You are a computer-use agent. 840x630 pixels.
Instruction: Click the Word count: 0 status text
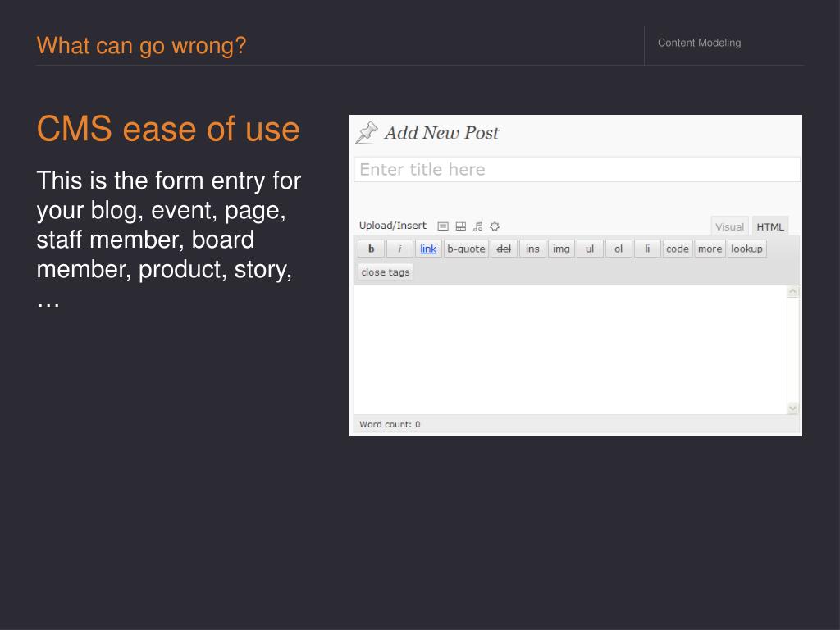(x=390, y=424)
